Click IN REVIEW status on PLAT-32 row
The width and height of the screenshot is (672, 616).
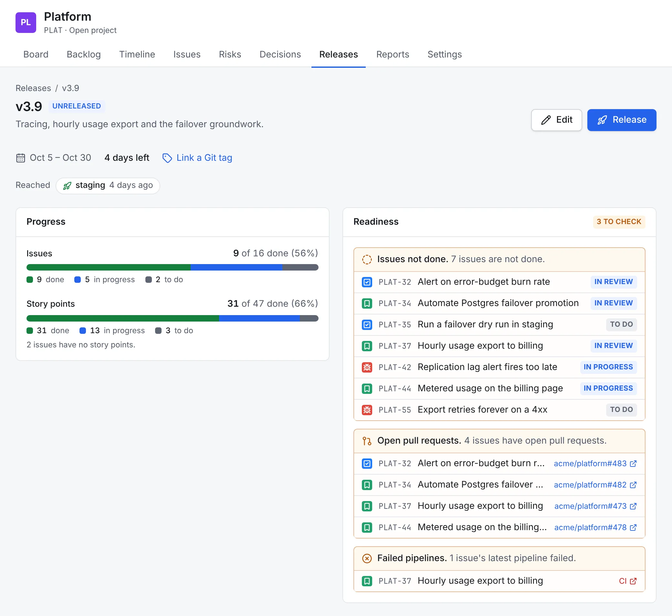click(613, 282)
